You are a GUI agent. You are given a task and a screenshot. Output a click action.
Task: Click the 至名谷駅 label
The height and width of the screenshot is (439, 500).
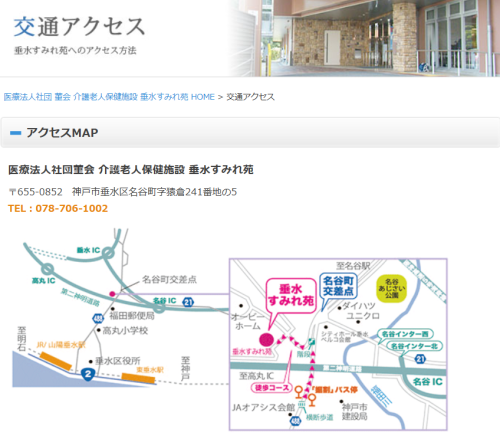point(353,266)
